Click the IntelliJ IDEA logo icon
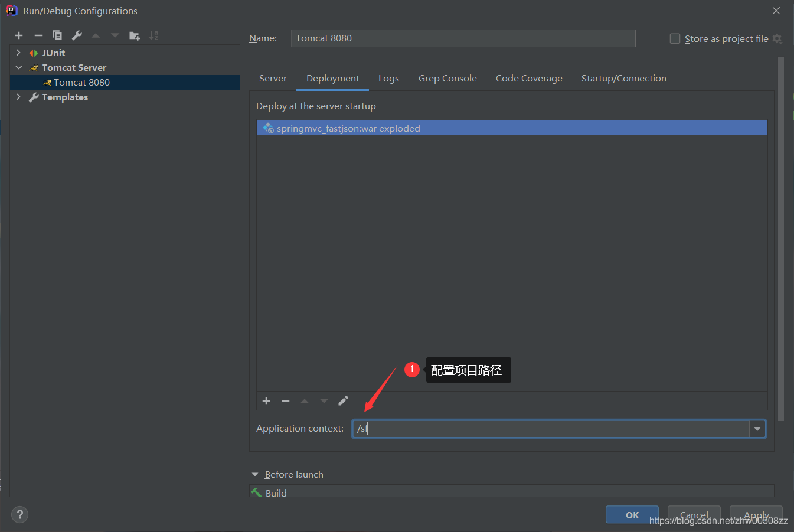This screenshot has width=794, height=532. pos(11,11)
